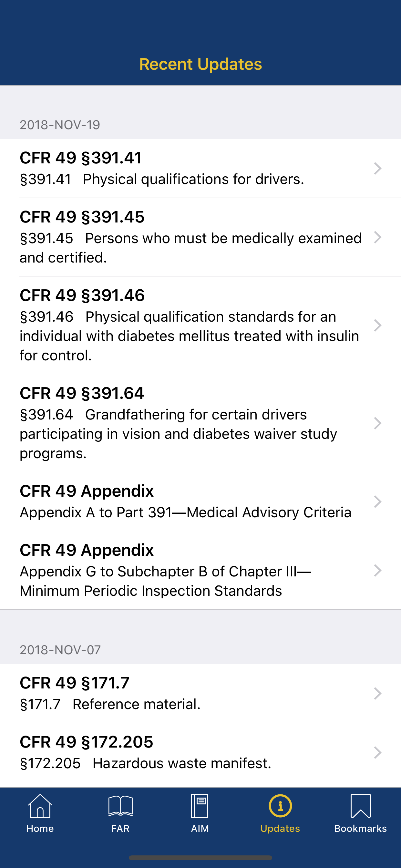Image resolution: width=401 pixels, height=868 pixels.
Task: Tap chevron beside Appendix A Medical Advisory Criteria
Action: (x=378, y=502)
